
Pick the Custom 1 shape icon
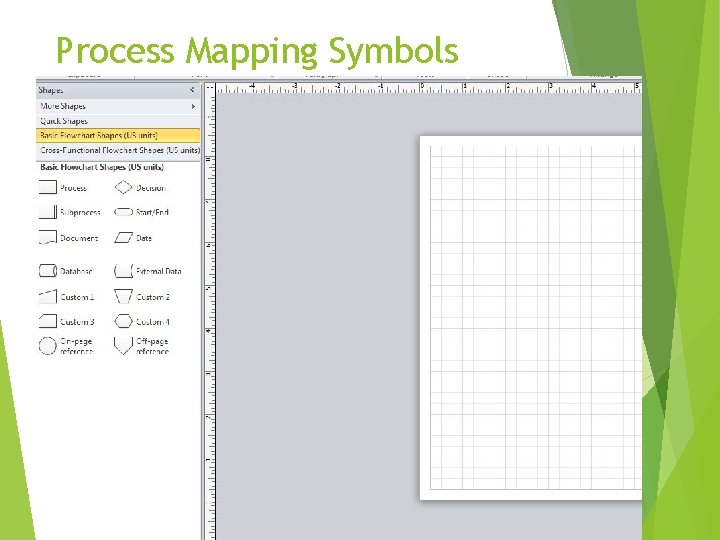48,297
